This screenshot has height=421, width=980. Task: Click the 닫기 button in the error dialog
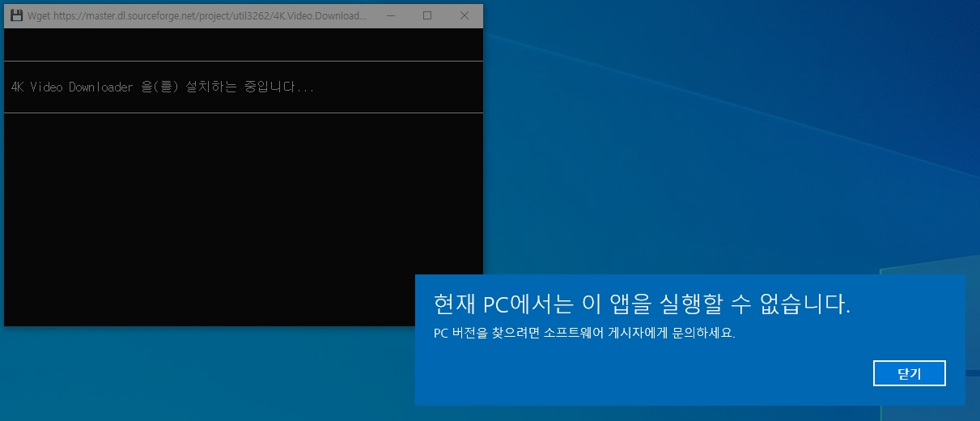pyautogui.click(x=910, y=373)
